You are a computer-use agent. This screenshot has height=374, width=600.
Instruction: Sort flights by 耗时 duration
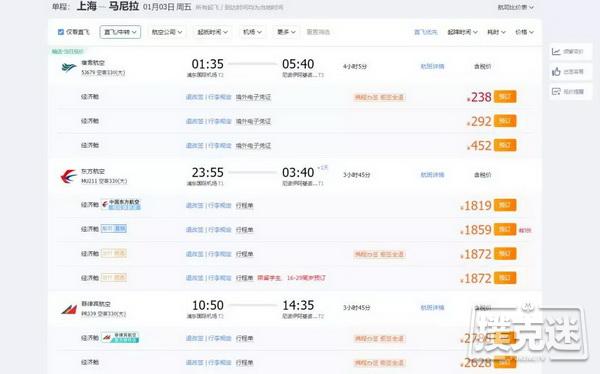click(496, 32)
